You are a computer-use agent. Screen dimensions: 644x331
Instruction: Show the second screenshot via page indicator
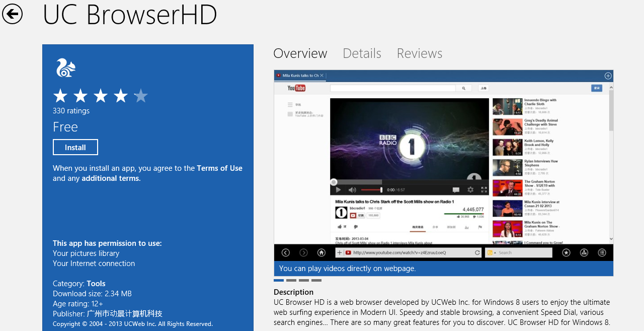click(x=291, y=280)
